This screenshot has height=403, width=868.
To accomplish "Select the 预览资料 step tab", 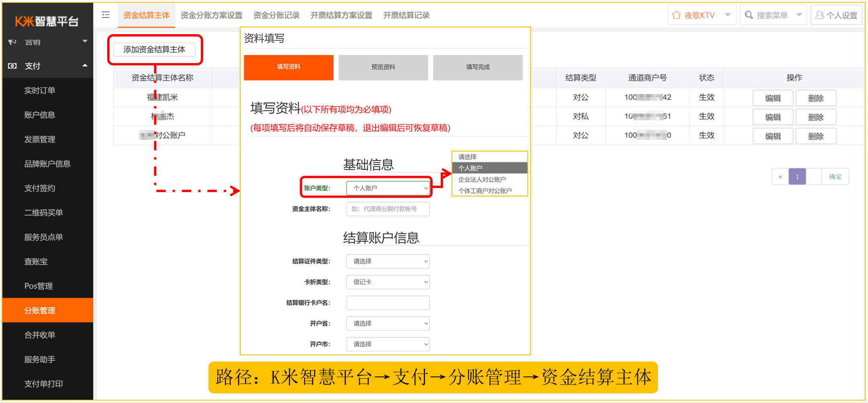I will tap(383, 67).
